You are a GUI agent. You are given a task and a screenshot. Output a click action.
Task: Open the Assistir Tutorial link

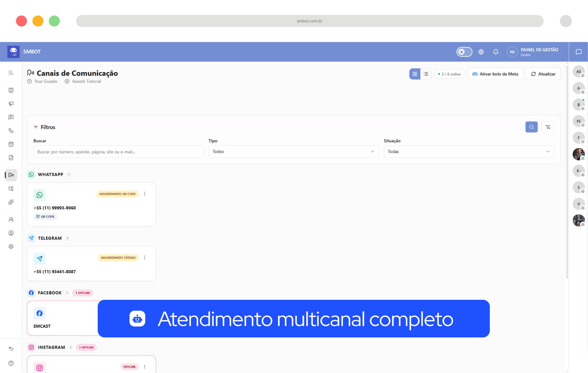pyautogui.click(x=83, y=82)
